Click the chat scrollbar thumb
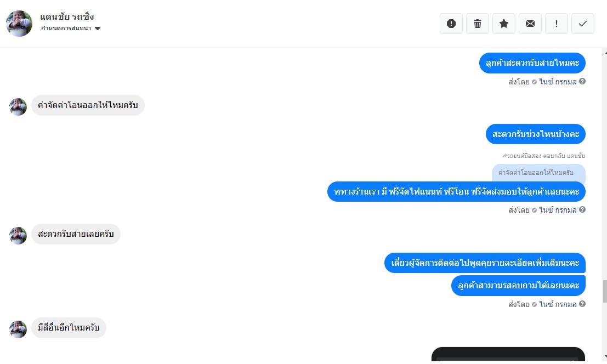Screen dimensions: 607x364 (x=605, y=291)
